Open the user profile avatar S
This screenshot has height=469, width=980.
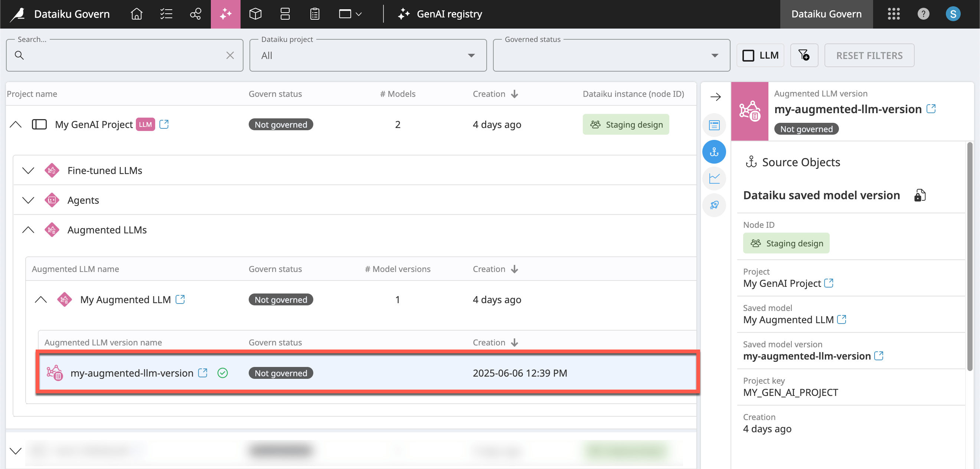pos(953,14)
